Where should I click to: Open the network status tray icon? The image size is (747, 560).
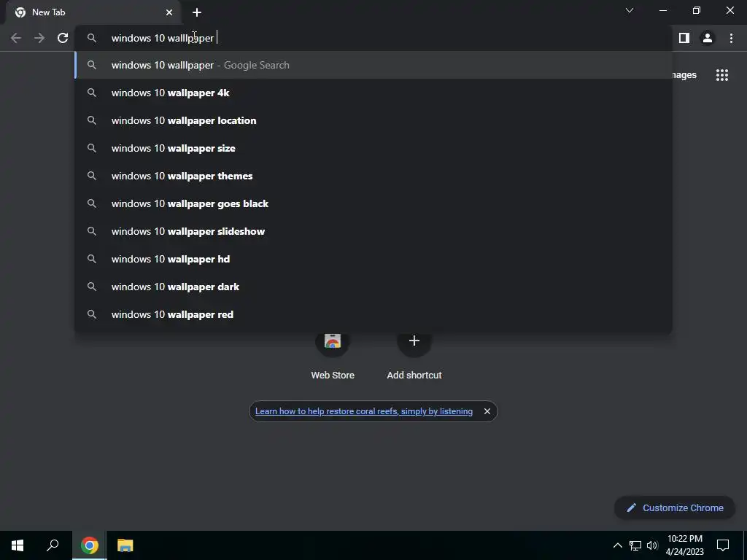635,545
